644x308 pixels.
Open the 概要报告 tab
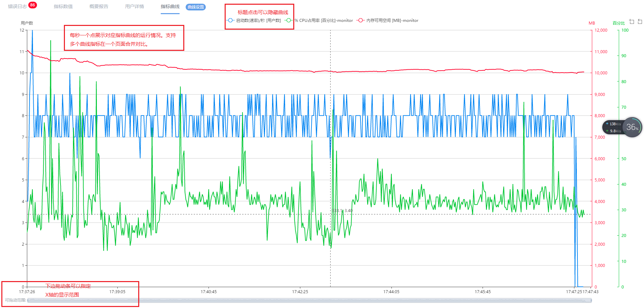pyautogui.click(x=99, y=6)
